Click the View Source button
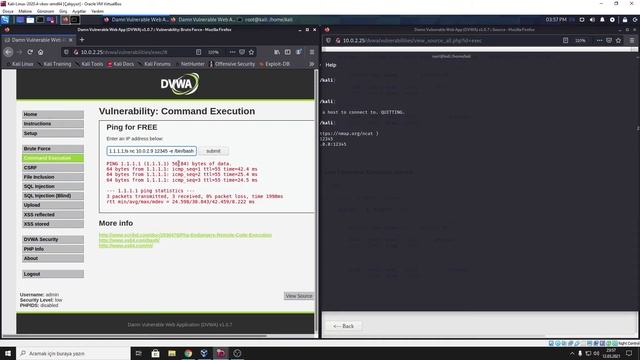Screen dimensions: 640x360 point(299,296)
